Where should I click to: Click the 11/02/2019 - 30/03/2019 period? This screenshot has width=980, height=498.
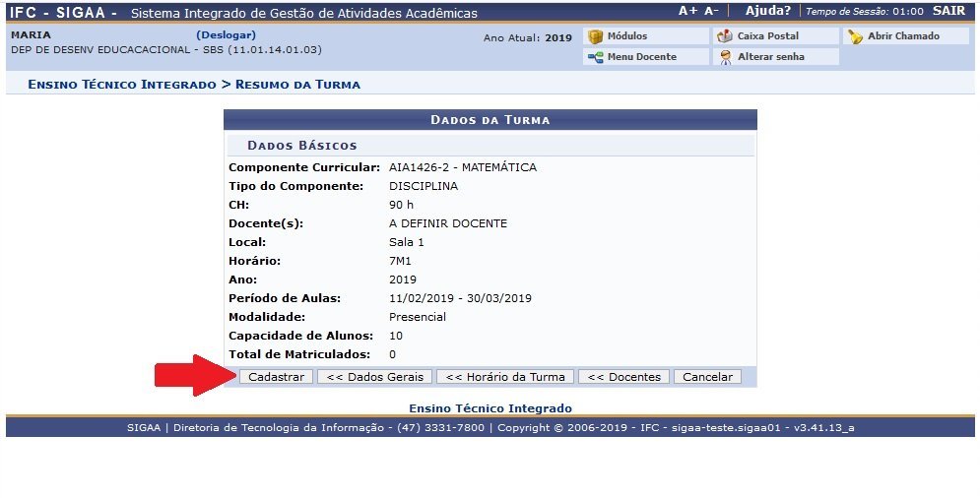coord(460,298)
